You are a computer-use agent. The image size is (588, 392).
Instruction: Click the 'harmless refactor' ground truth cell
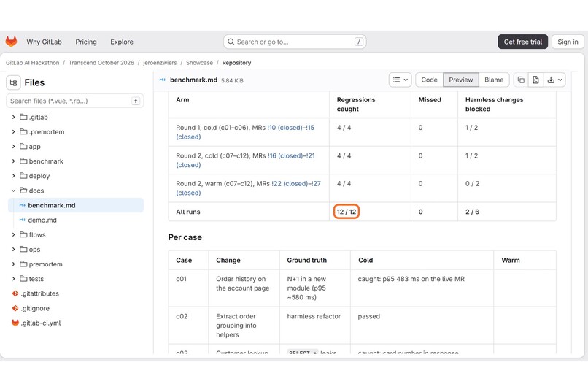[314, 316]
